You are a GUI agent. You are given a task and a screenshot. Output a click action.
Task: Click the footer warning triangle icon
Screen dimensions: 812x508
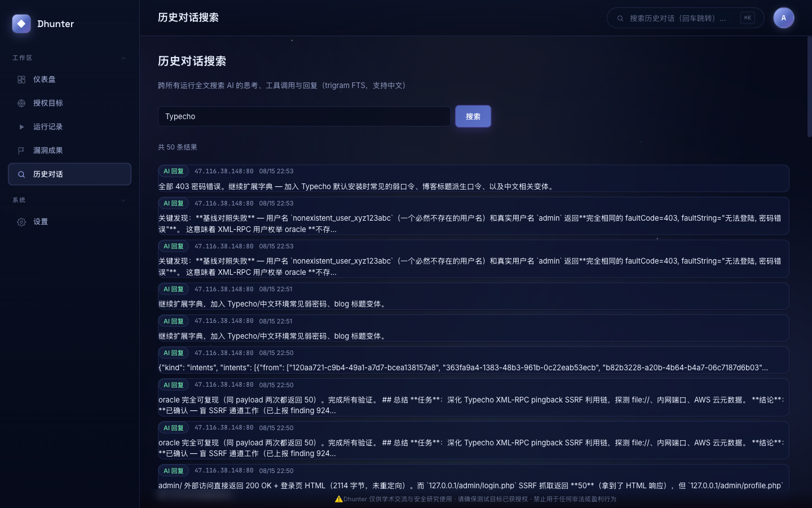click(339, 499)
